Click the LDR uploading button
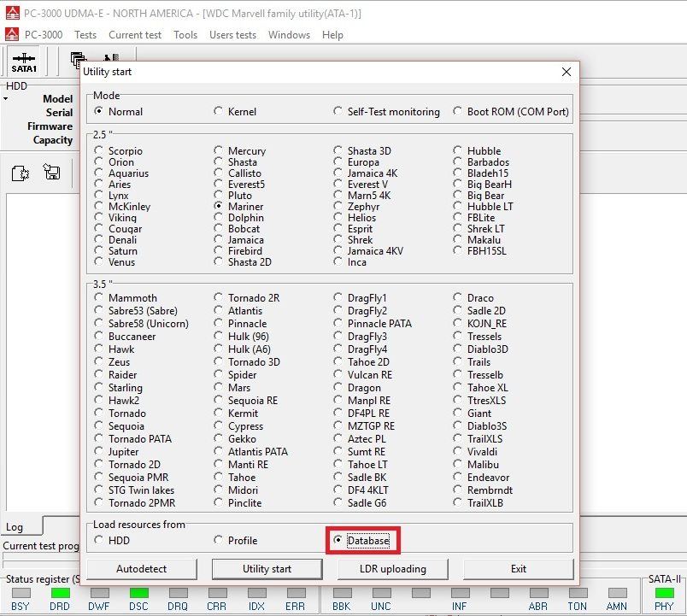 tap(392, 569)
